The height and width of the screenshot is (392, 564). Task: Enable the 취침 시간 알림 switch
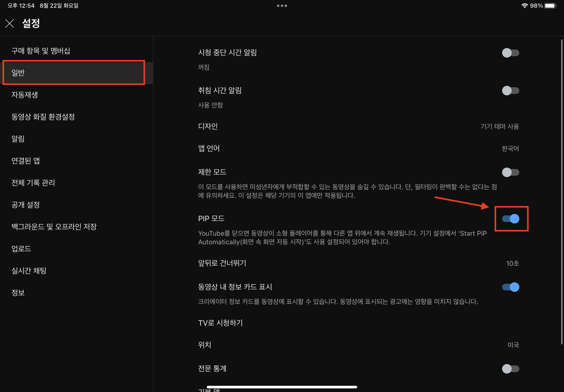point(510,91)
